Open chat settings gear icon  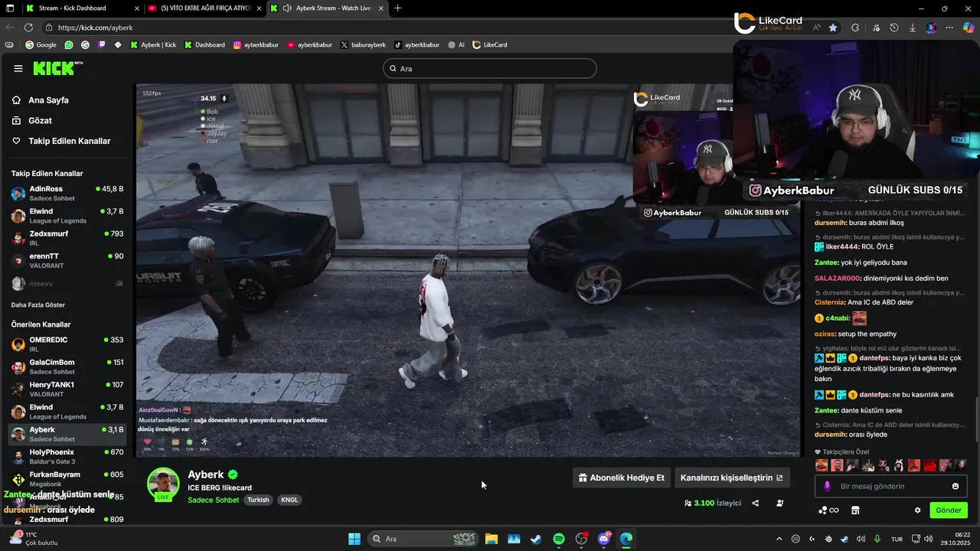[917, 510]
